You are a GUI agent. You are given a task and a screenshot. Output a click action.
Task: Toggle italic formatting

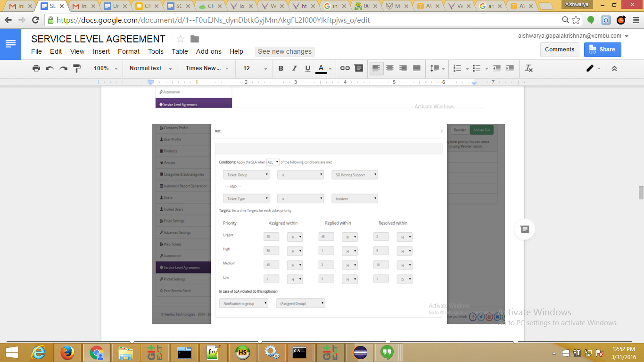pyautogui.click(x=294, y=68)
